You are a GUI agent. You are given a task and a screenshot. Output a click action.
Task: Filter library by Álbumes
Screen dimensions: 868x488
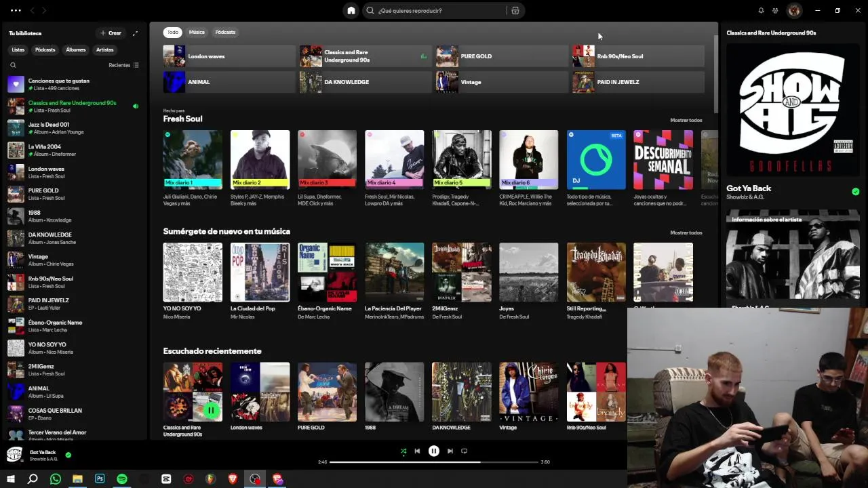76,49
